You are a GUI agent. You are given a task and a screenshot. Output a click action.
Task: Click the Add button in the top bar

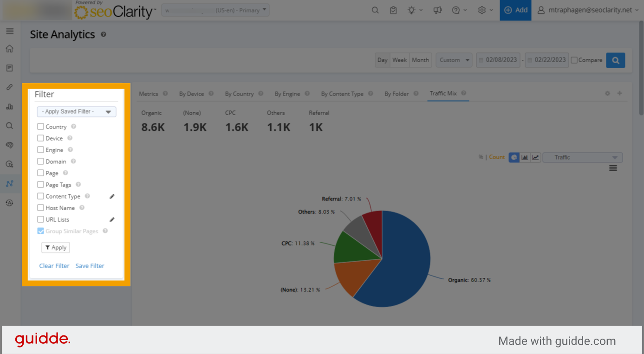pos(515,10)
